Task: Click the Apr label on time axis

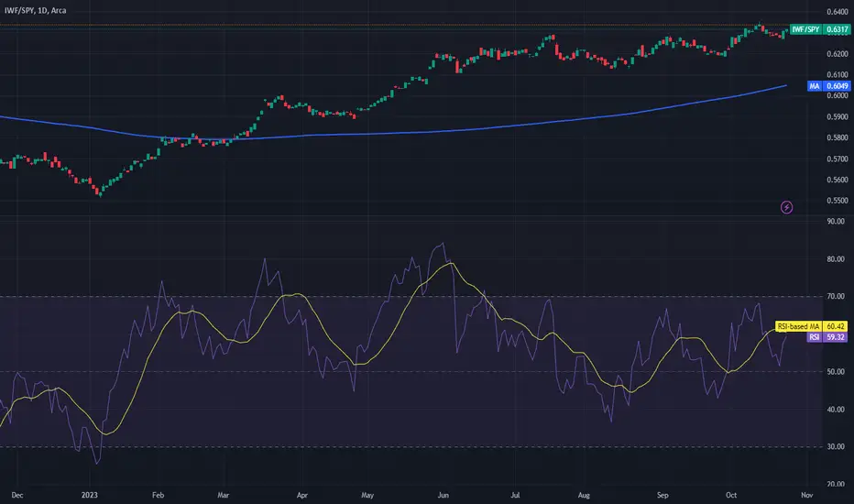Action: [x=301, y=495]
